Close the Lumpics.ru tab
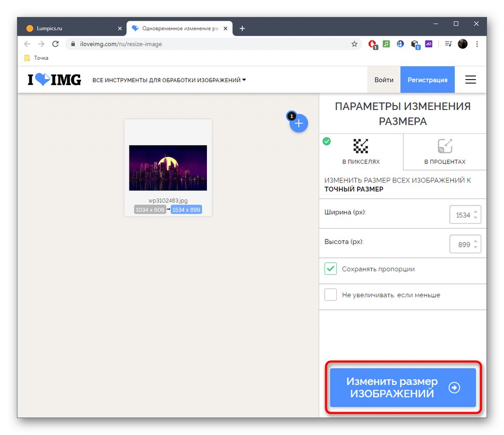 pos(120,29)
